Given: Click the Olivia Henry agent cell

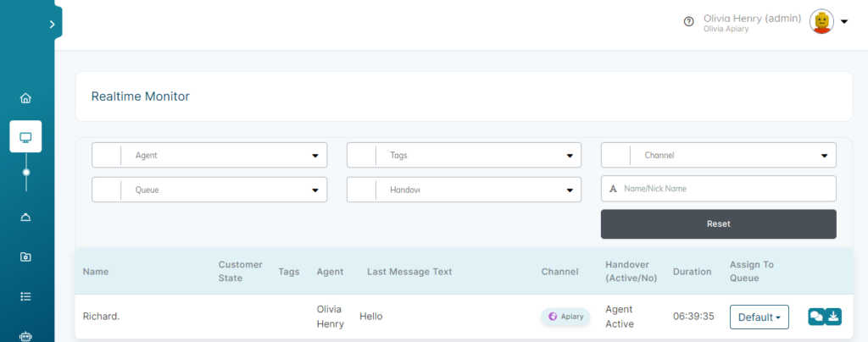Looking at the screenshot, I should point(330,317).
